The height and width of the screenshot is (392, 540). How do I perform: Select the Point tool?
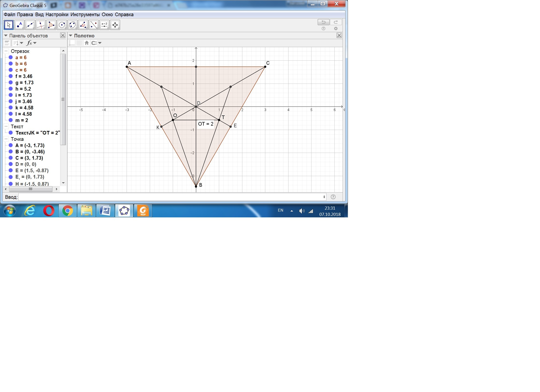pyautogui.click(x=19, y=25)
